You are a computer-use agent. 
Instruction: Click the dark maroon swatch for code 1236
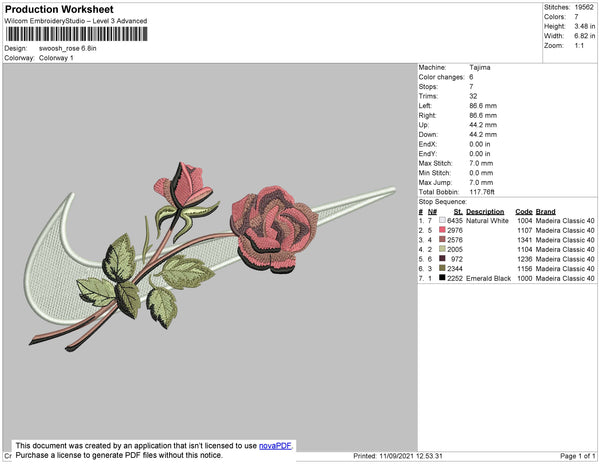442,259
